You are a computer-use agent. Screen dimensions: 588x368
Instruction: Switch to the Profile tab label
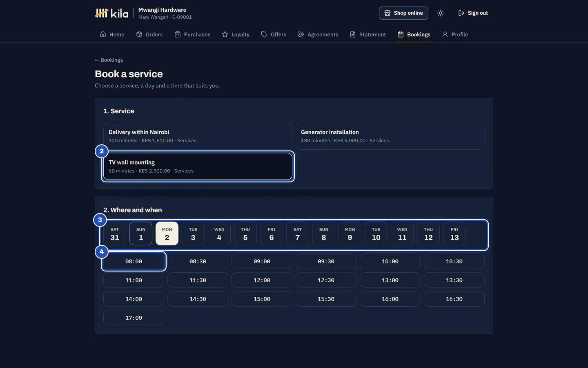(x=460, y=34)
